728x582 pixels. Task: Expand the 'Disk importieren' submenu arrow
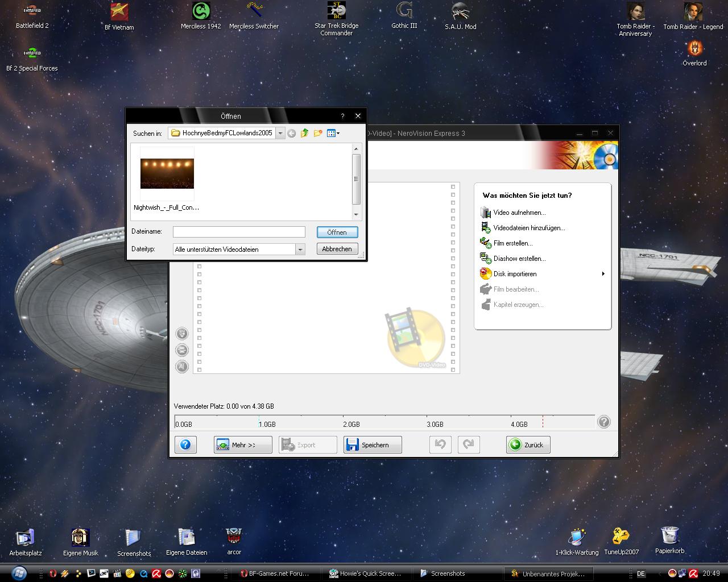[603, 274]
